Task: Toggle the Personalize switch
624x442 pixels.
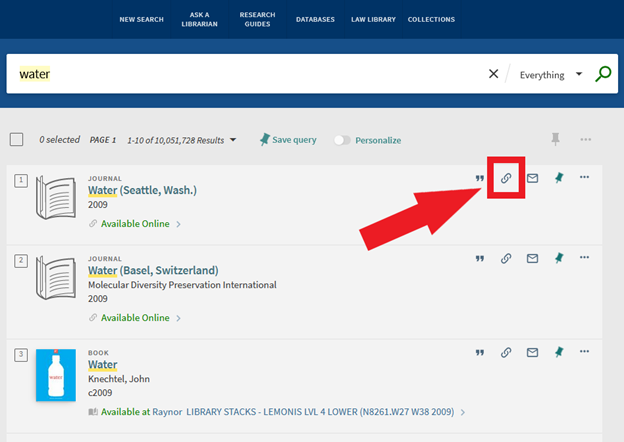Action: [x=343, y=140]
